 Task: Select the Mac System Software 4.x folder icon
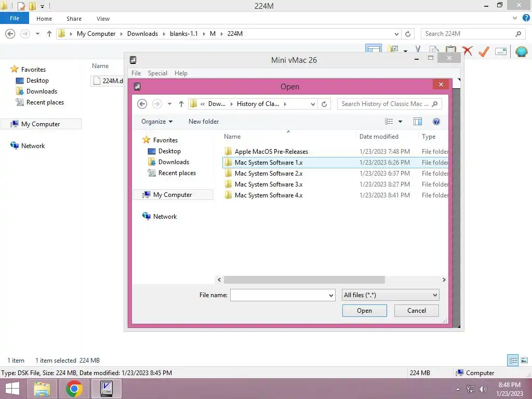(229, 195)
